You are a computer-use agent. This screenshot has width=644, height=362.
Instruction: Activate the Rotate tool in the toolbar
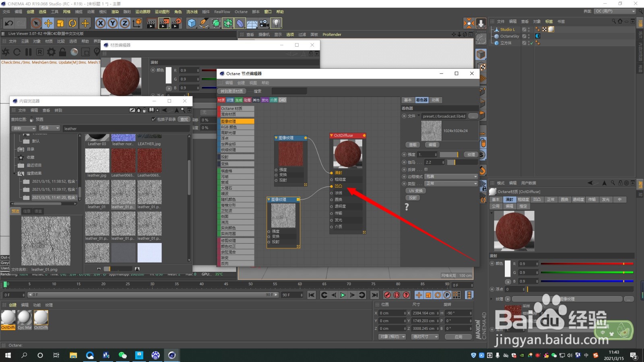[x=72, y=23]
